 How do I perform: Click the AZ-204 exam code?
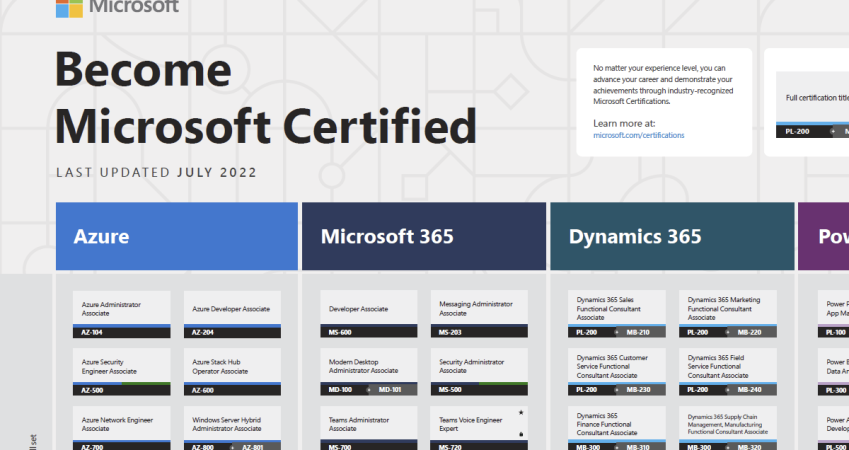tap(203, 332)
